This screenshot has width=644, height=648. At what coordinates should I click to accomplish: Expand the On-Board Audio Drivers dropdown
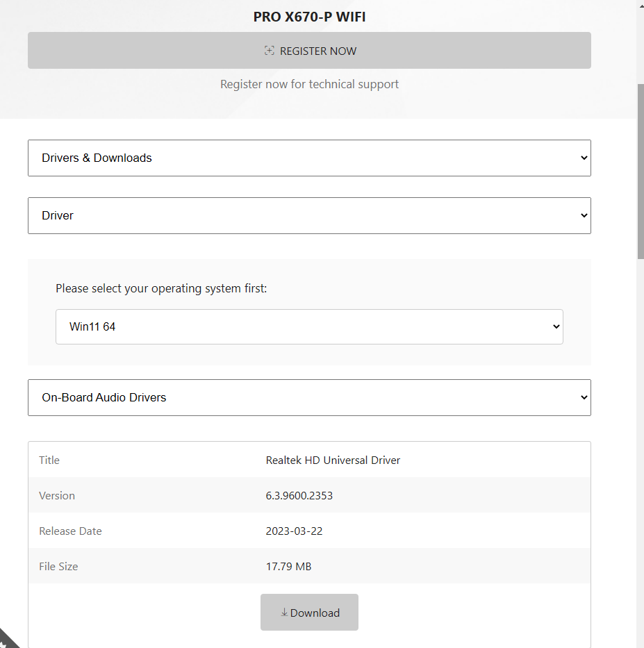click(309, 397)
